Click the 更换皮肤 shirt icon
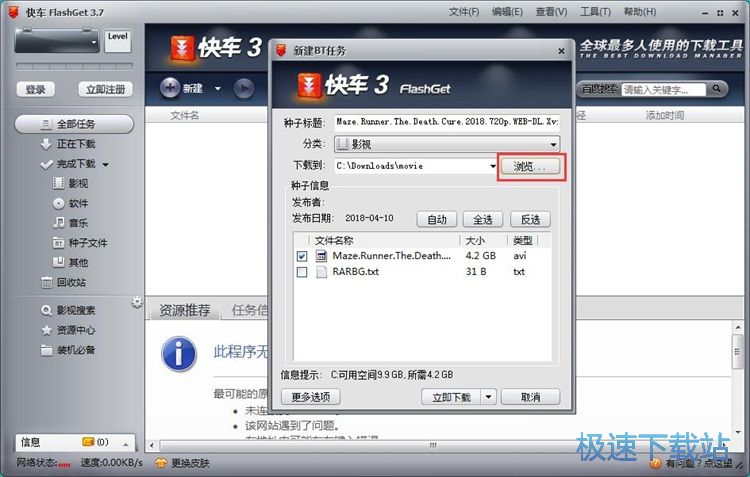Screen dimensions: 750x477 pyautogui.click(x=161, y=463)
